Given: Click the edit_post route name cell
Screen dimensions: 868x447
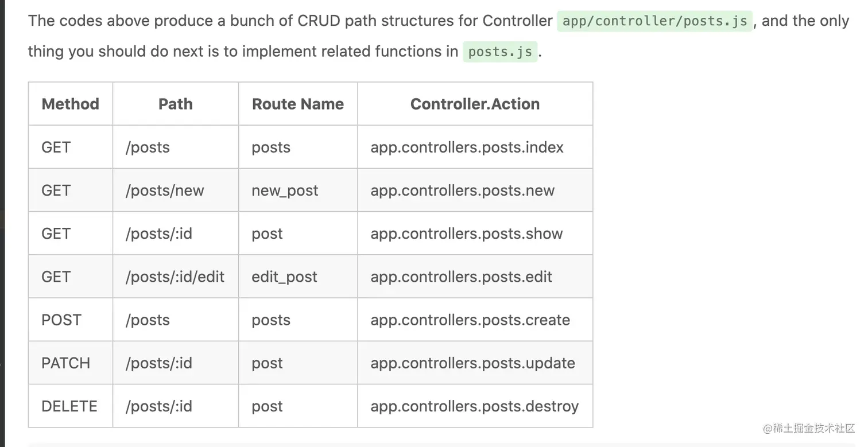Looking at the screenshot, I should tap(284, 277).
